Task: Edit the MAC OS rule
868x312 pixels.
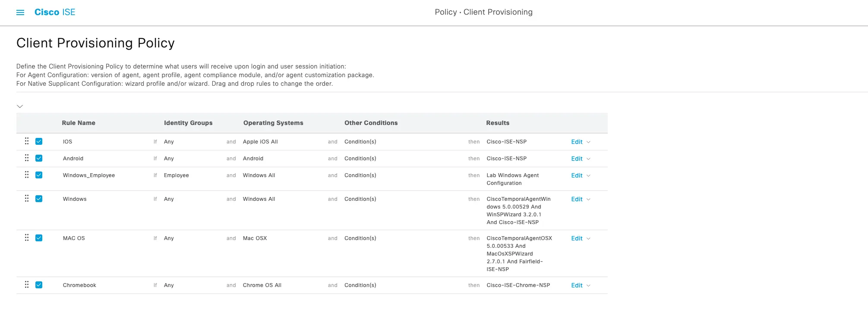Action: [577, 238]
